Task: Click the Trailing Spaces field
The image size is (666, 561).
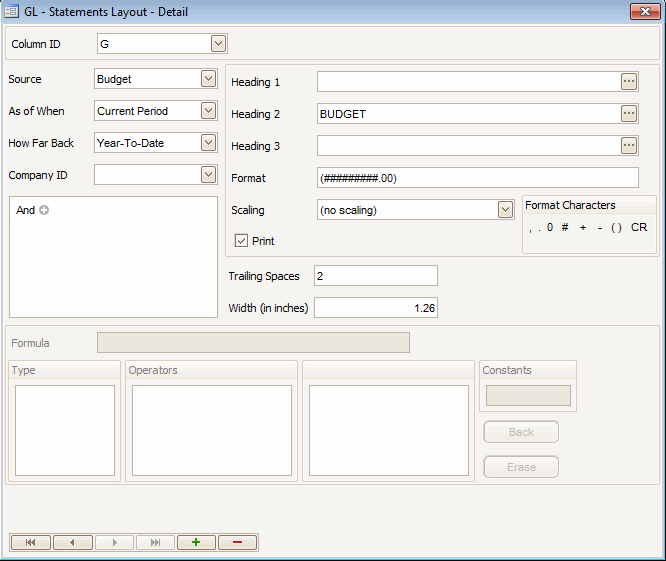Action: (x=375, y=276)
